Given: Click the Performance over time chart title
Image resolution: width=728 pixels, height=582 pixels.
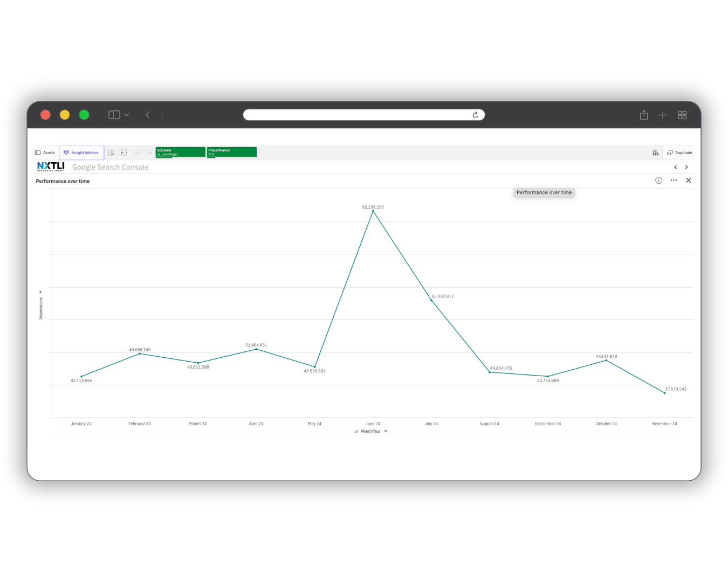Looking at the screenshot, I should click(63, 181).
